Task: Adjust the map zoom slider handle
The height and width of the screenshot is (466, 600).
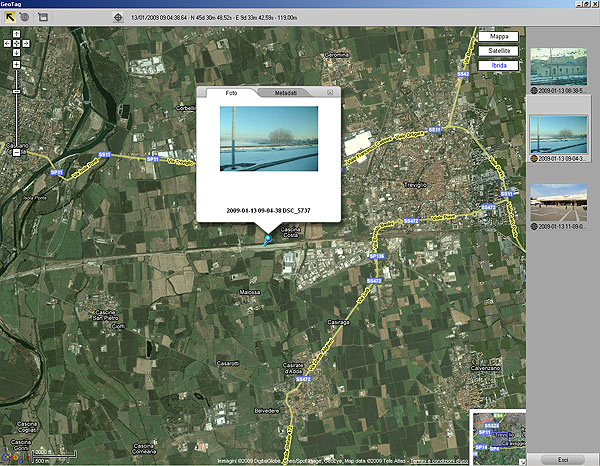Action: 16,91
